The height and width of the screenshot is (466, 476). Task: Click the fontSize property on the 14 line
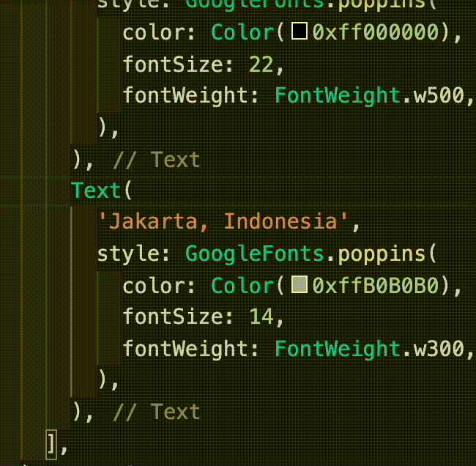[173, 317]
